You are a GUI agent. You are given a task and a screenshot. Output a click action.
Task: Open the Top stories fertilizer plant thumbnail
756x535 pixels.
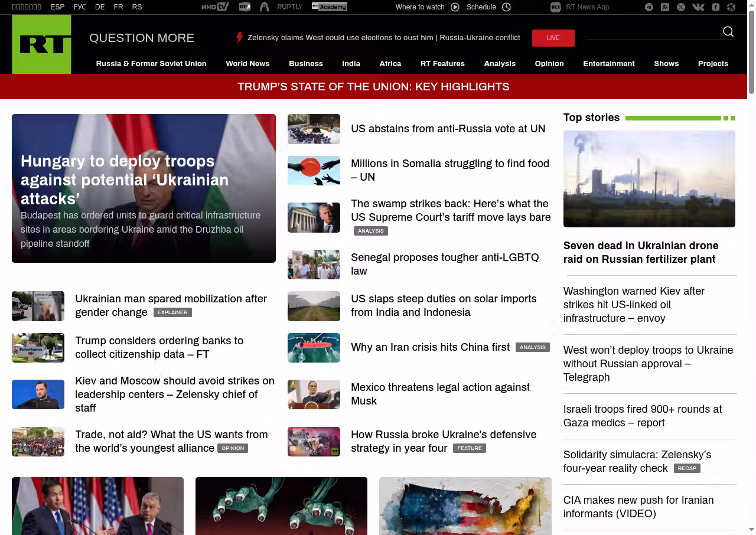[x=649, y=179]
